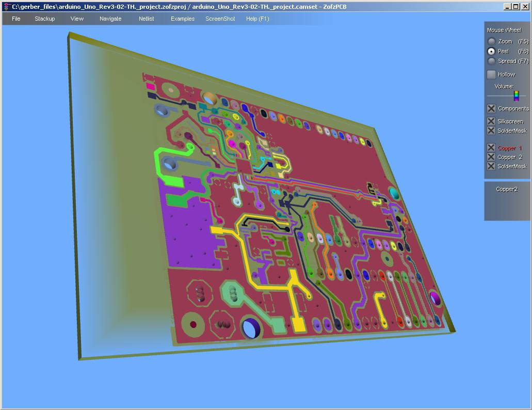Screen dimensions: 532x410
Task: Enable the Hollow checkbox
Action: [x=491, y=74]
